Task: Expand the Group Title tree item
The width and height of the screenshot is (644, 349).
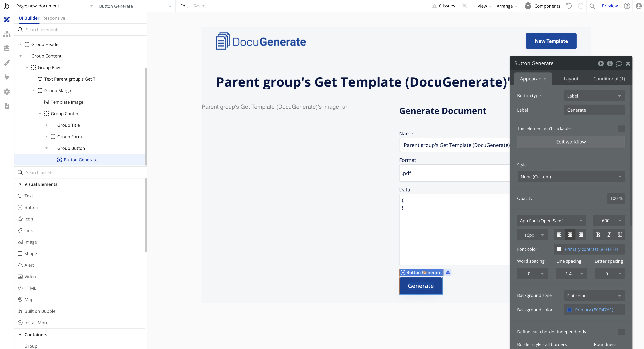Action: point(47,125)
